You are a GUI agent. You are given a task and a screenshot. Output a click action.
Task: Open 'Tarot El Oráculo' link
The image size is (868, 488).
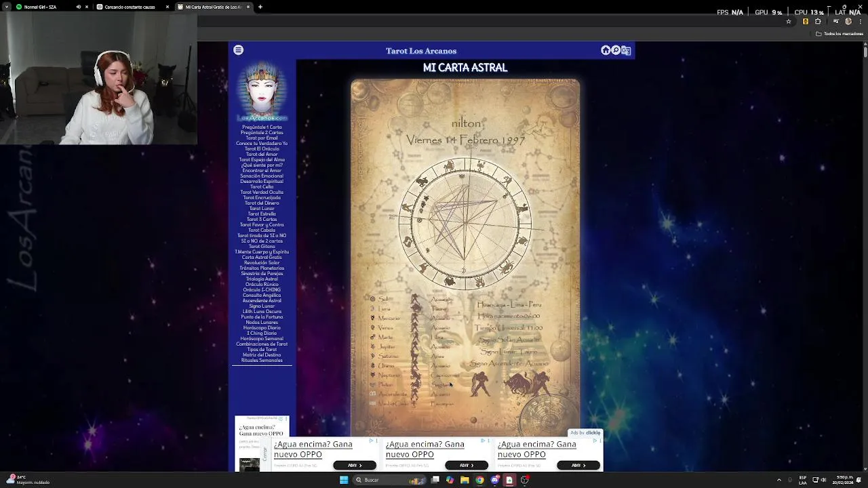(x=262, y=149)
